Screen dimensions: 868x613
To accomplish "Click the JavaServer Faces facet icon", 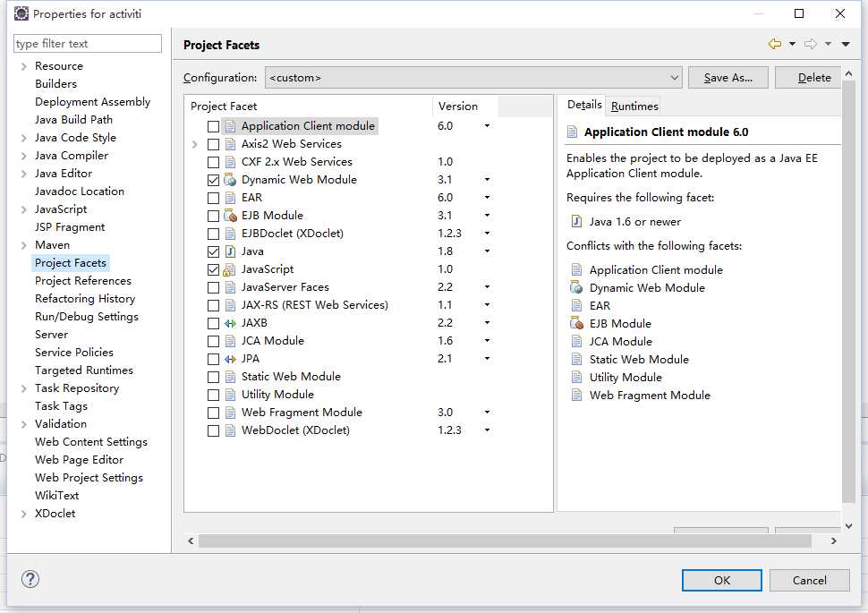I will pos(230,287).
